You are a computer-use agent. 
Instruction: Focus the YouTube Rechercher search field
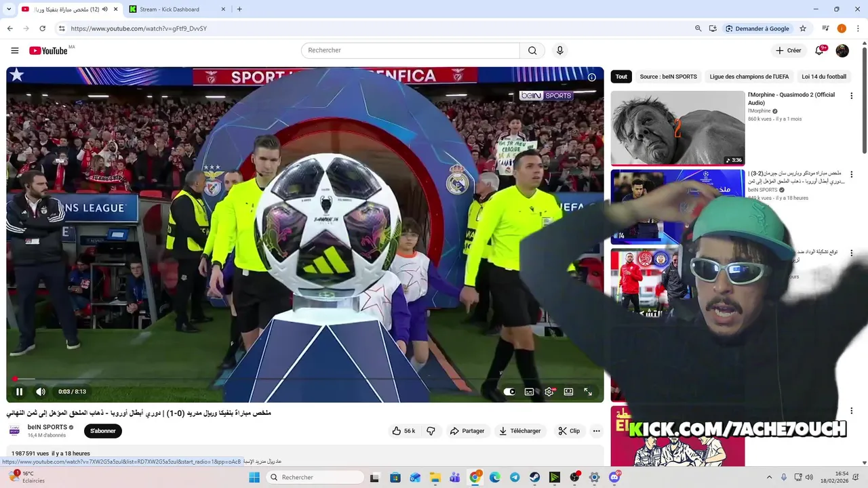[410, 50]
